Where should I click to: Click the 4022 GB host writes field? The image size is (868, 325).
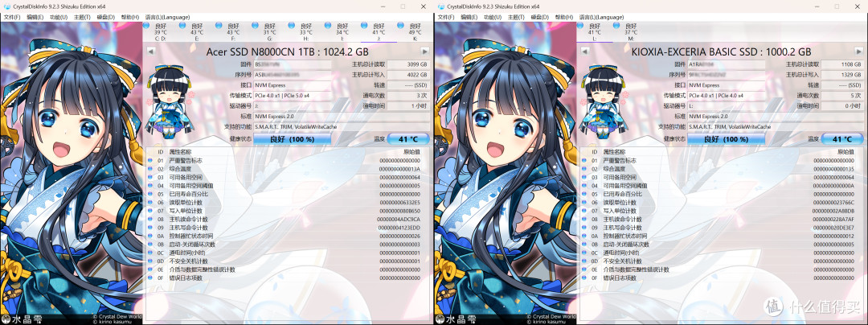coord(408,75)
